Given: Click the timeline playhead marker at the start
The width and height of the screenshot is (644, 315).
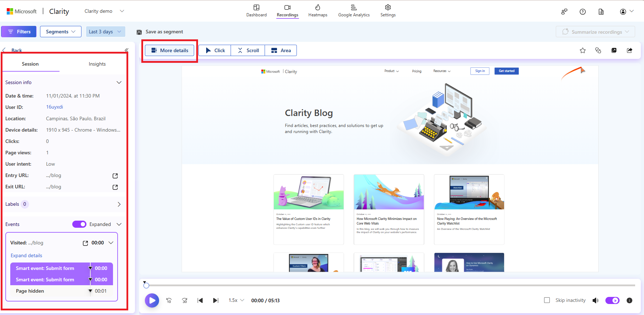Looking at the screenshot, I should [146, 285].
